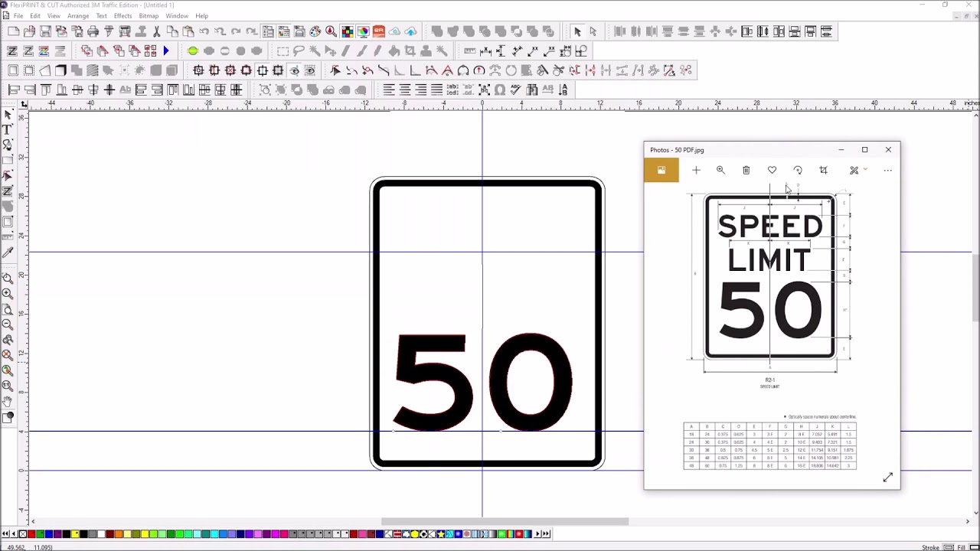Click the number 50 on the canvas sign
This screenshot has height=551, width=980.
point(482,383)
